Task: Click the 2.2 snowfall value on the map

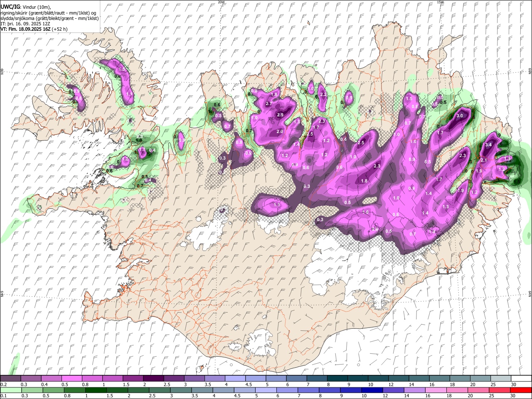Action: (x=323, y=95)
